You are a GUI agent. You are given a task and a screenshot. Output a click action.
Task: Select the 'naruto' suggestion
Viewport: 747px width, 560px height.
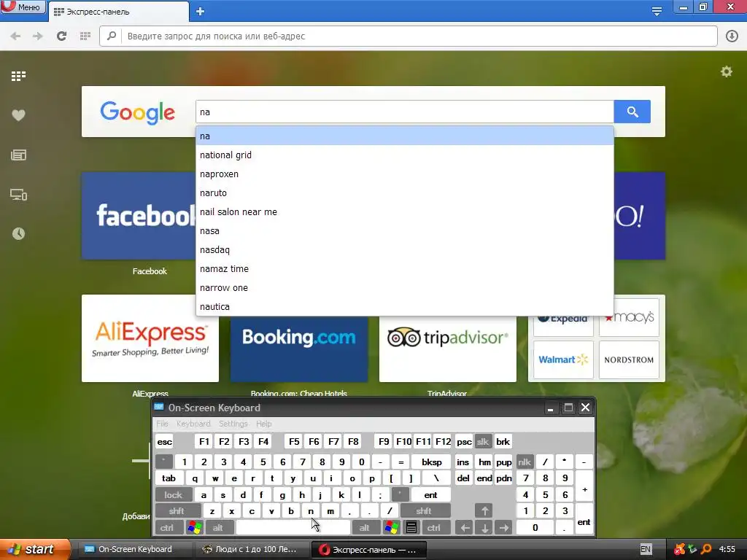point(404,192)
